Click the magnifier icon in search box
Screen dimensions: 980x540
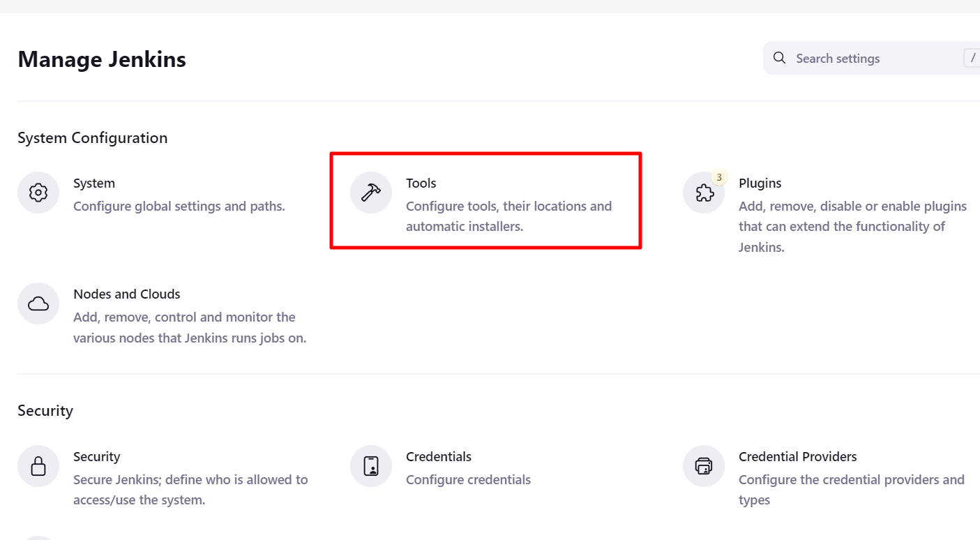(780, 58)
